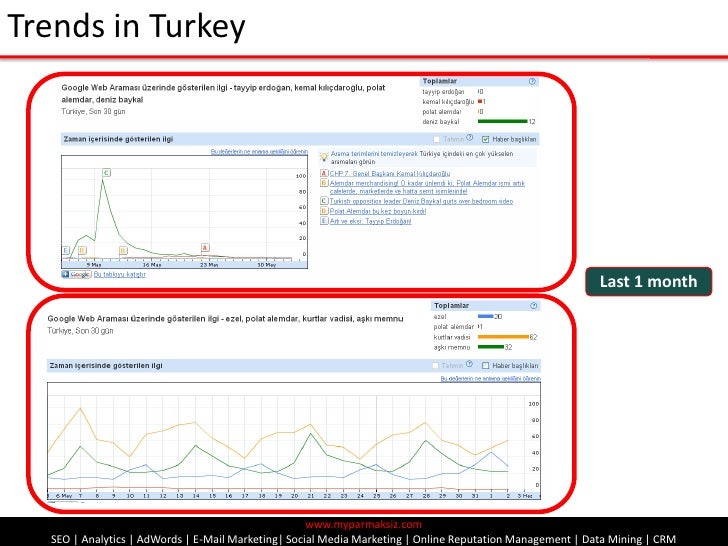Open help icon in top Toplamlar header
728x546 pixels.
pyautogui.click(x=532, y=81)
